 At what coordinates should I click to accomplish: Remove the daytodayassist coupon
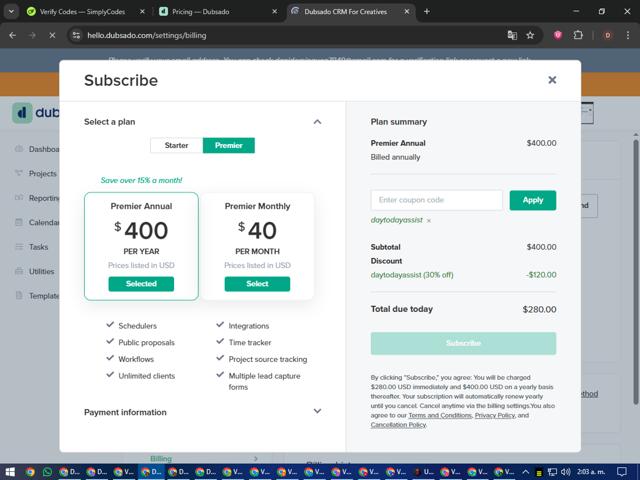click(429, 221)
